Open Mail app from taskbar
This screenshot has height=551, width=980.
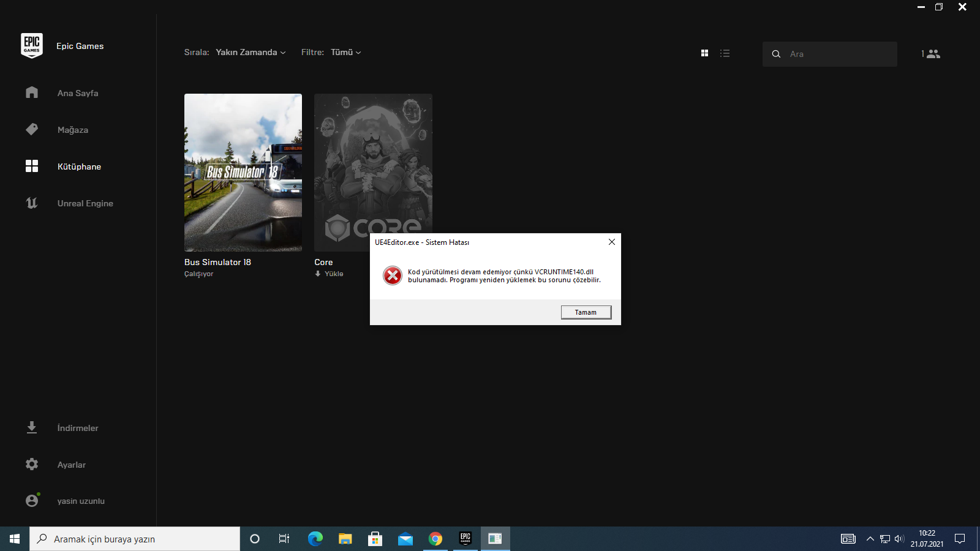405,539
